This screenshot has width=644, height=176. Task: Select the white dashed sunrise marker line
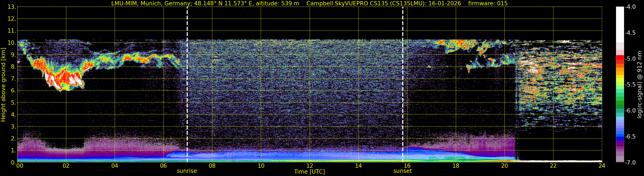tap(187, 85)
